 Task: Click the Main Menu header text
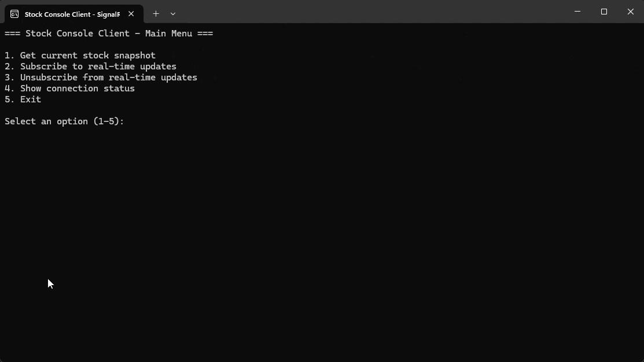pos(109,33)
